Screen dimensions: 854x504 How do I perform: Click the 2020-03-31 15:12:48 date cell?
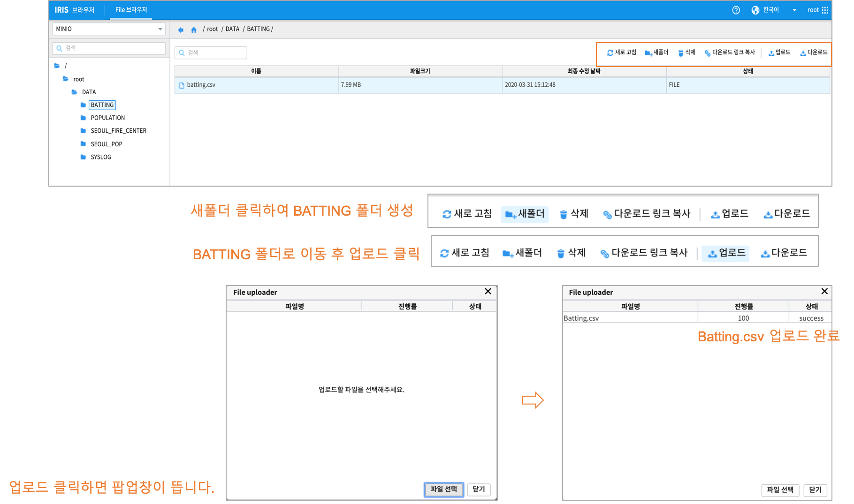click(x=584, y=85)
